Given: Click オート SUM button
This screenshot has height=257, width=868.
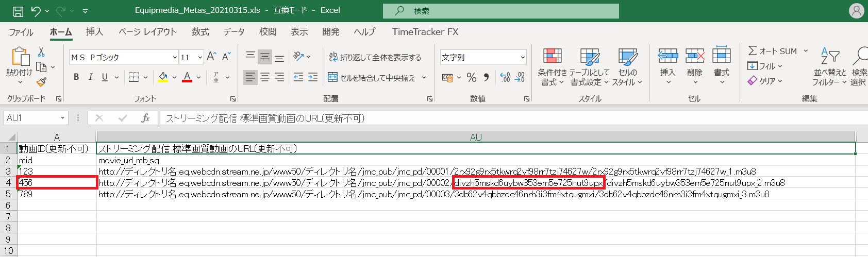Looking at the screenshot, I should 773,51.
